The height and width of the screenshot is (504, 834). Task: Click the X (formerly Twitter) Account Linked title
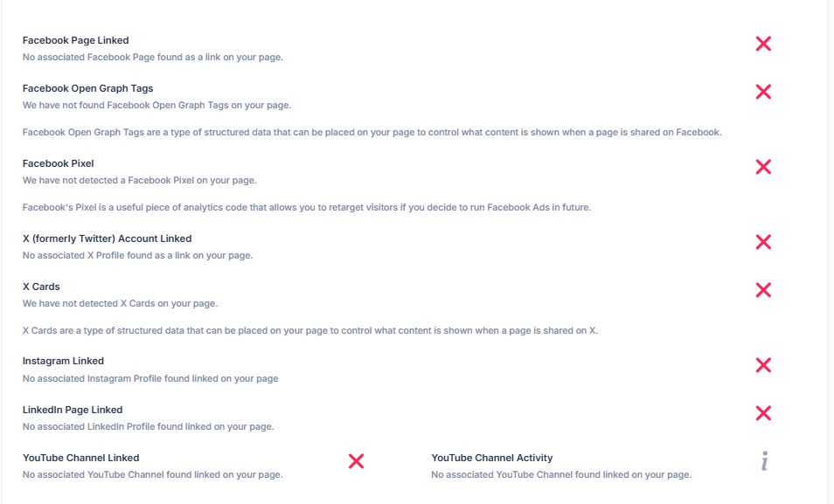[x=108, y=238]
